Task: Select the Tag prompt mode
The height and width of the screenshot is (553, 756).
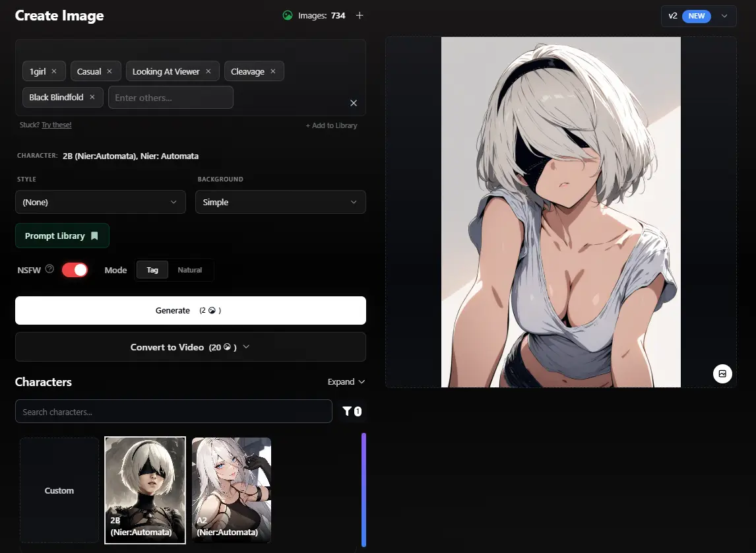Action: pos(152,269)
